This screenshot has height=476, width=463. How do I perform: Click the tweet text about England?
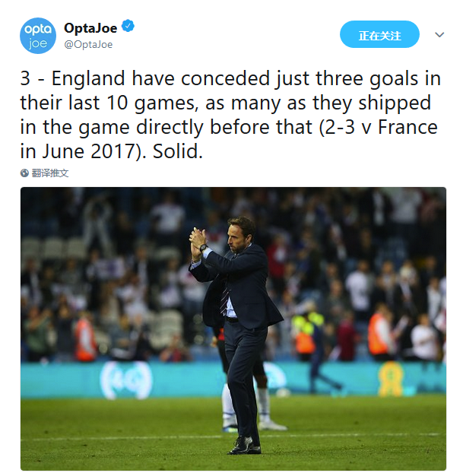point(231,115)
